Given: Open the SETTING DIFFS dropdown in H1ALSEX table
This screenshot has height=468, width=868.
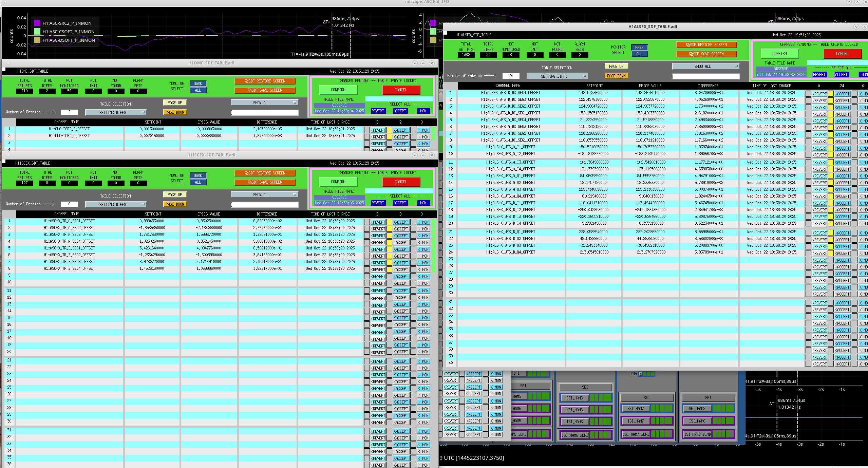Looking at the screenshot, I should tap(557, 76).
